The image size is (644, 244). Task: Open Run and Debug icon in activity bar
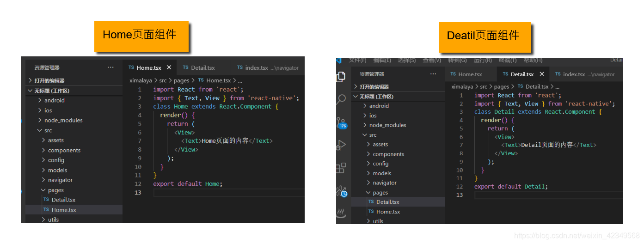(x=341, y=145)
